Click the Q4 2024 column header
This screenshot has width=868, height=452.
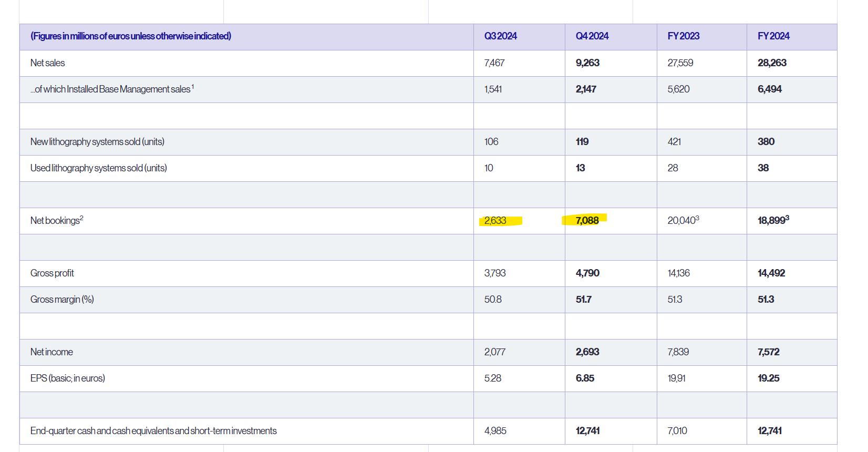tap(592, 36)
